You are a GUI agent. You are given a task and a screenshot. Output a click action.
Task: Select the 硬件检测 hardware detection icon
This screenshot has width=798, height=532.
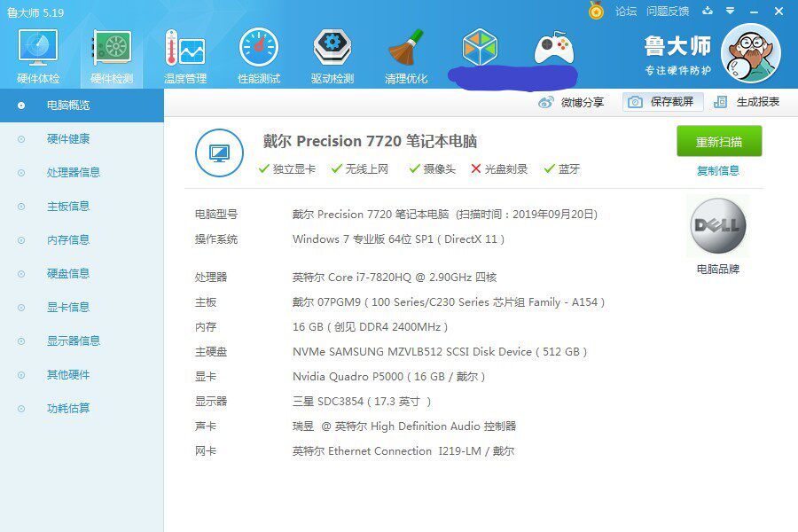[x=112, y=56]
